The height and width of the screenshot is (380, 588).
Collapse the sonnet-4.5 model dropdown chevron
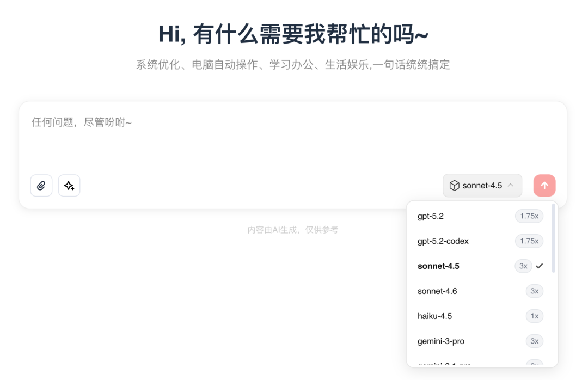tap(510, 185)
